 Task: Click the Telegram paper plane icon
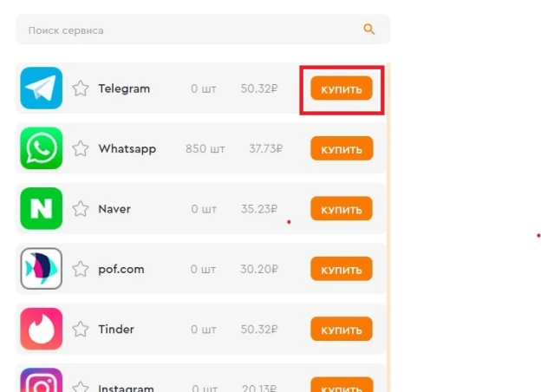42,88
